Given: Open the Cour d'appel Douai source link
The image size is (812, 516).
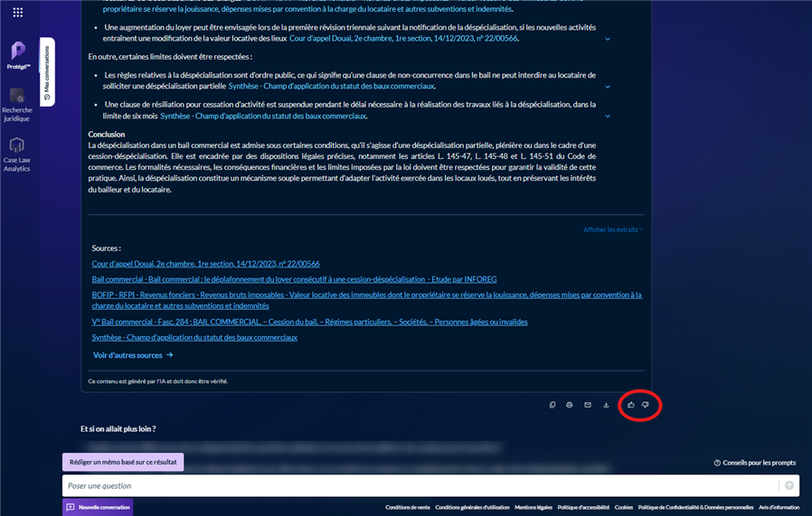Looking at the screenshot, I should tap(205, 264).
